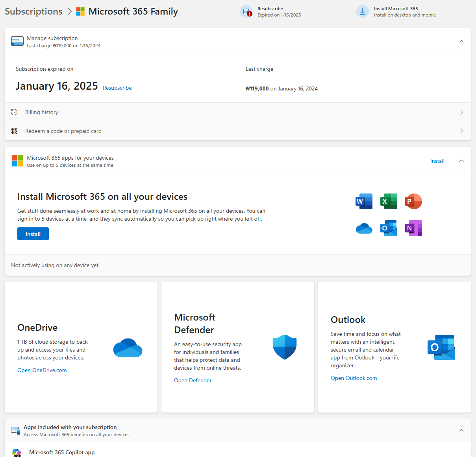
Task: Click the blue Install button
Action: click(x=33, y=234)
